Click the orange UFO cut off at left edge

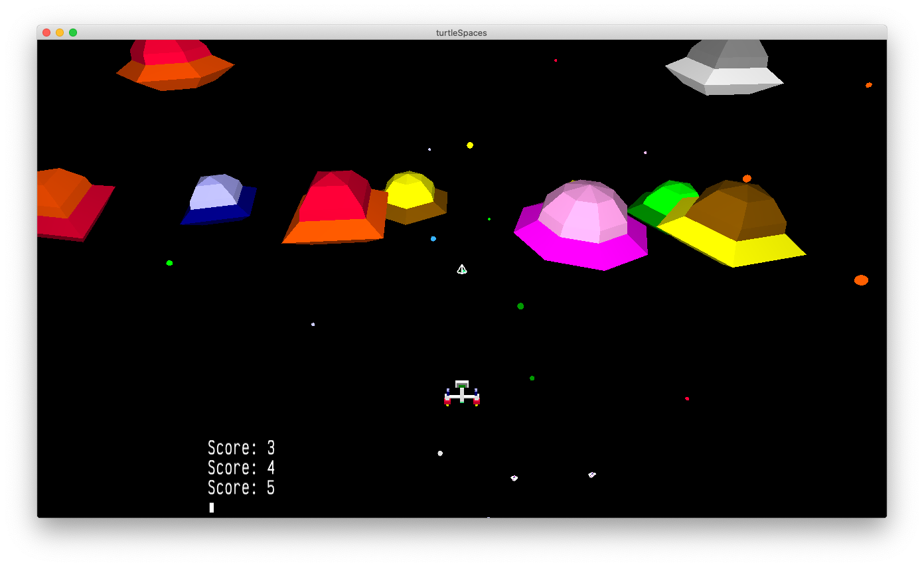68,202
